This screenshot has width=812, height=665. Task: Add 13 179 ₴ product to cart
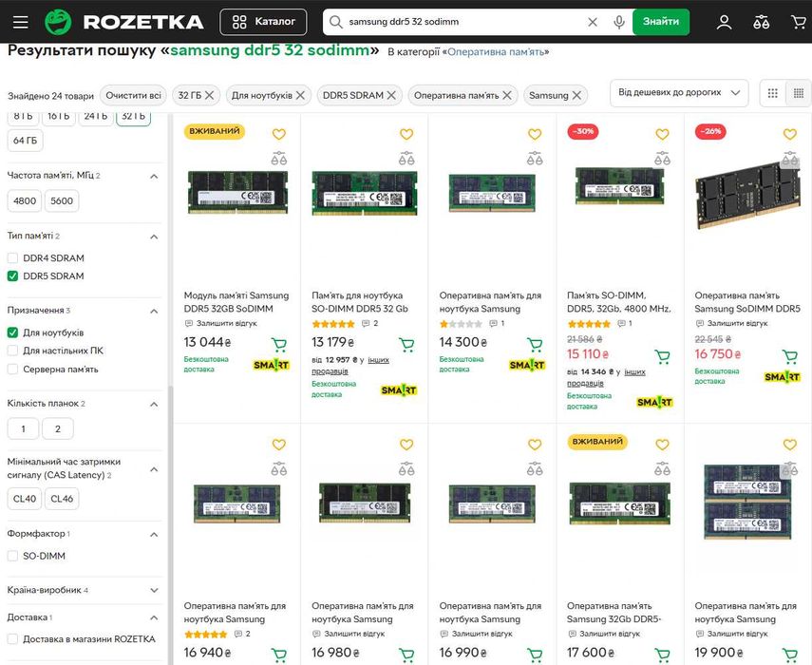point(407,345)
